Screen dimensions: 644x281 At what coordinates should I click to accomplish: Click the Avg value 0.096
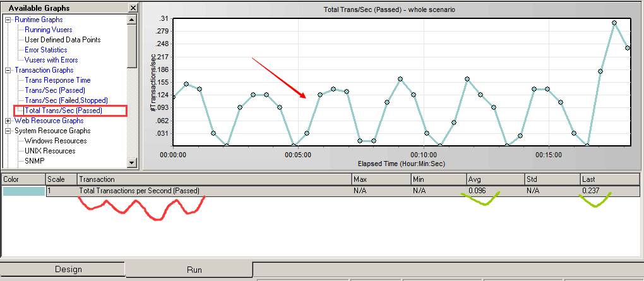coord(477,191)
